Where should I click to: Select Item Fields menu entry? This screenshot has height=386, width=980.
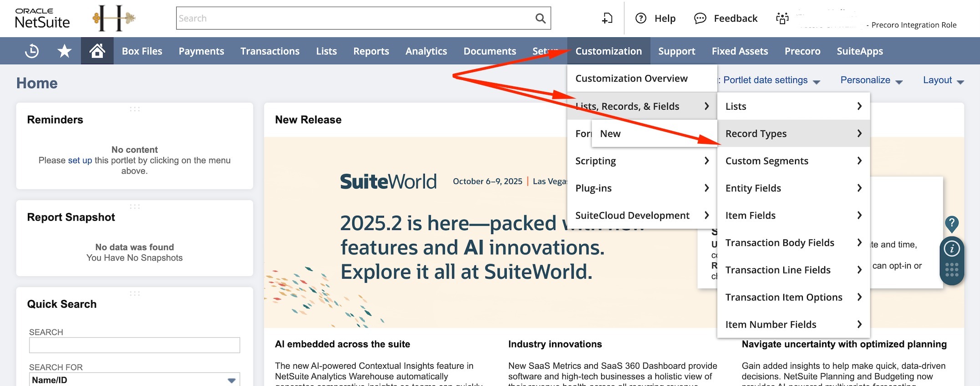click(x=793, y=215)
